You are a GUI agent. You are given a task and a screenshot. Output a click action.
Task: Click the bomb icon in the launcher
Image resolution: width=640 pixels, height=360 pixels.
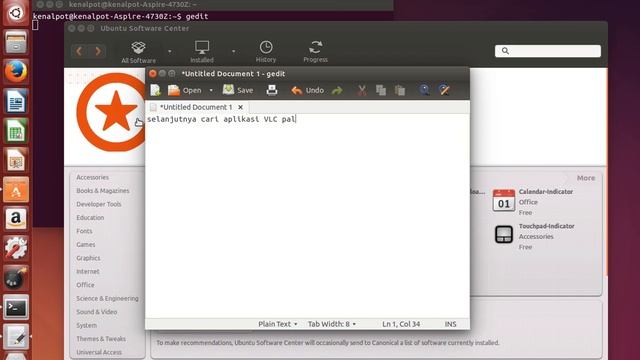coord(16,278)
